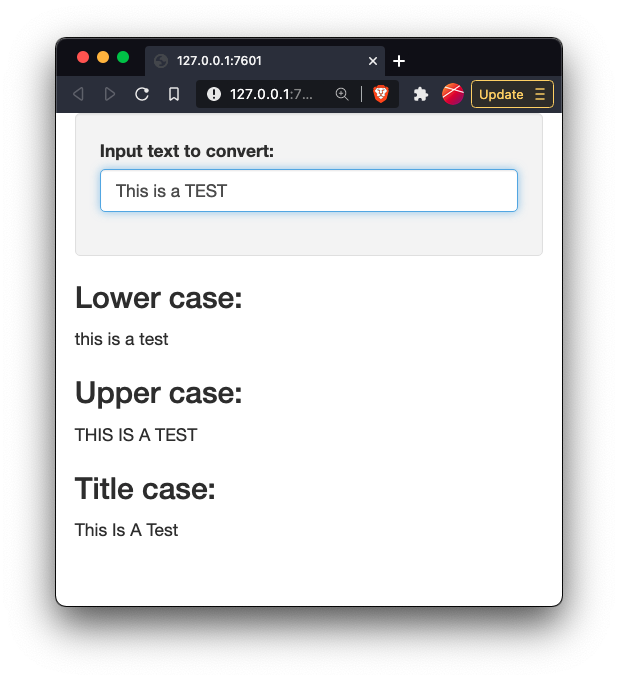Open a new browser tab

coord(399,61)
